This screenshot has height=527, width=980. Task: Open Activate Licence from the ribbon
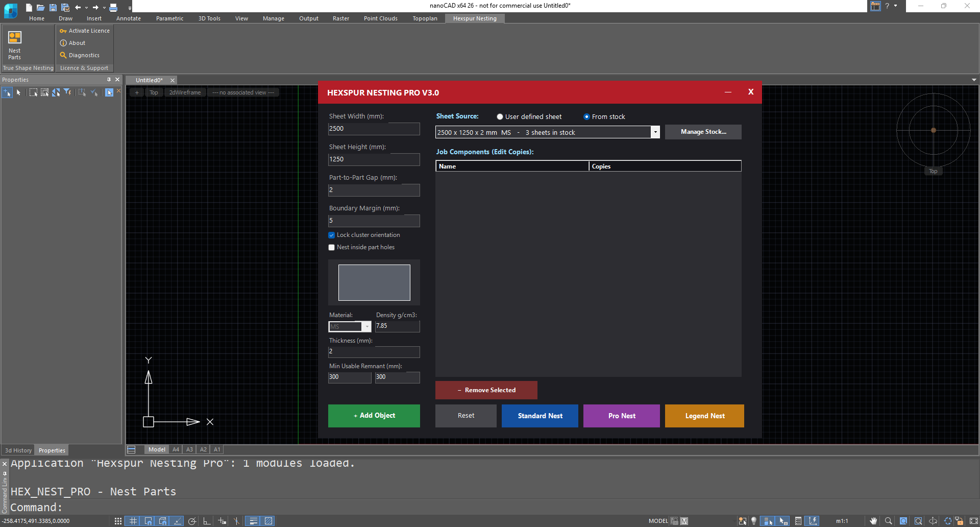point(85,31)
